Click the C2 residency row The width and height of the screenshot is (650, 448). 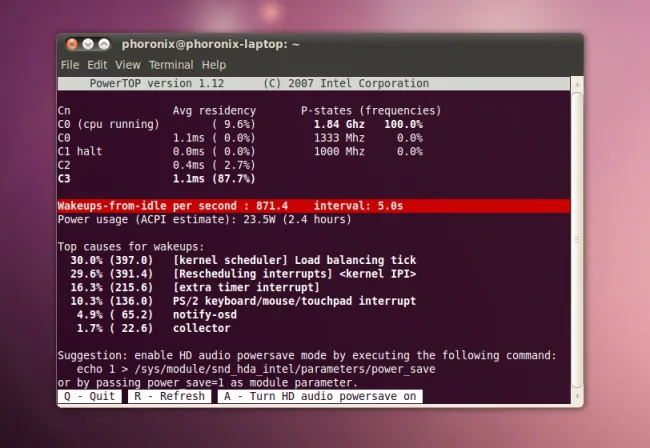coord(157,165)
